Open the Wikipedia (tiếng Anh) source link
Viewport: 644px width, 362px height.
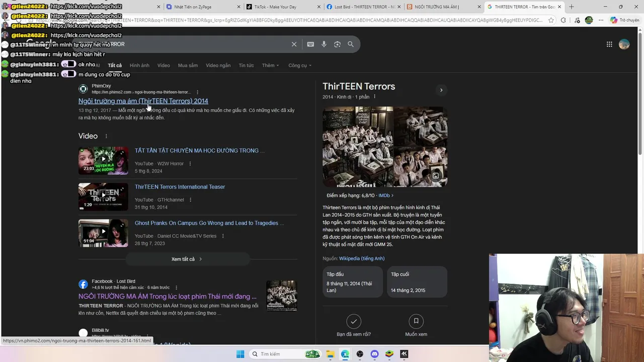[362, 258]
